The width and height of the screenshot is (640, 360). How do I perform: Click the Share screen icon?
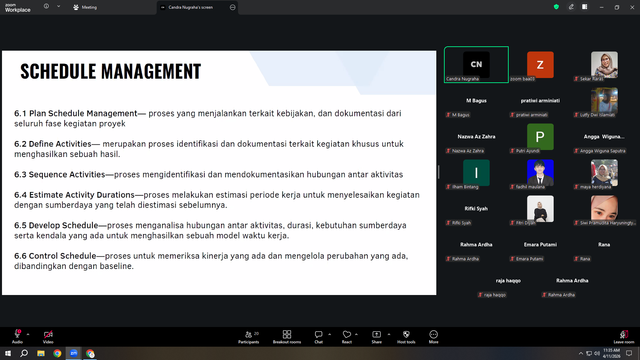376,334
